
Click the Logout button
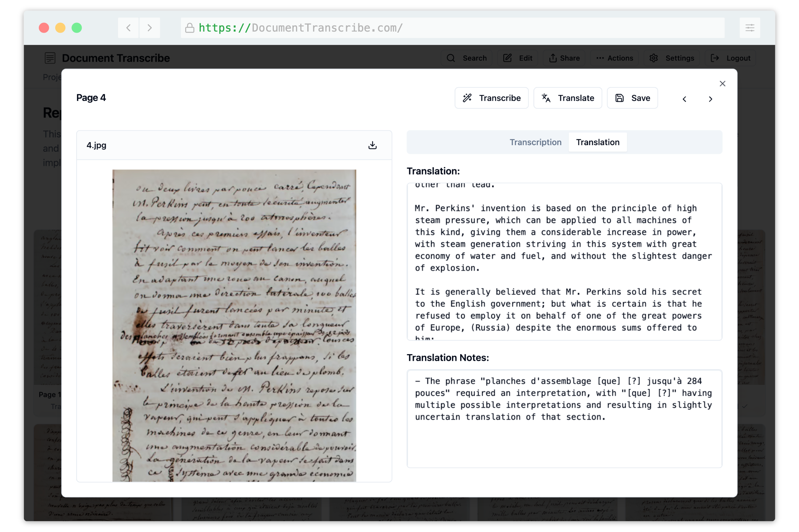click(730, 58)
